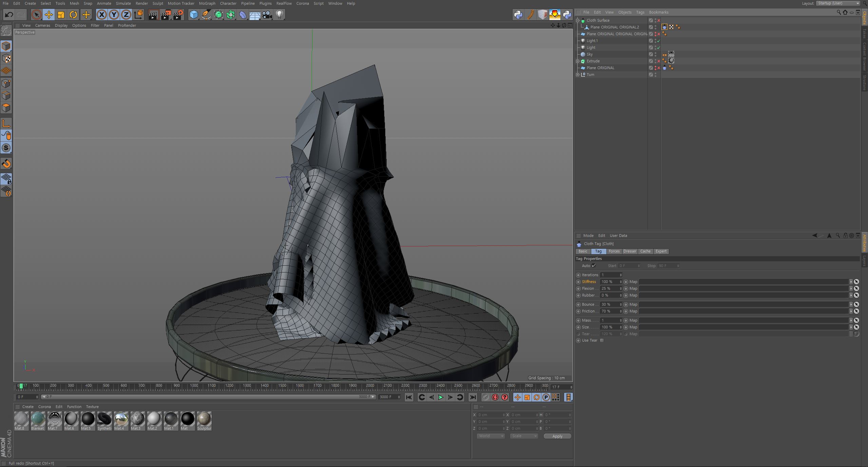Play the animation forward
This screenshot has width=868, height=467.
441,397
